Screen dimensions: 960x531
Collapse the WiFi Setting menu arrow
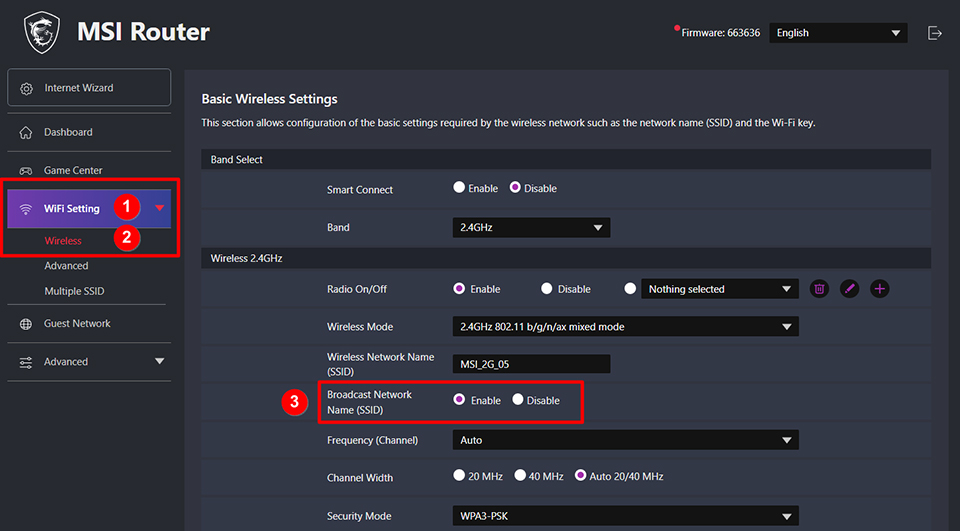click(159, 208)
